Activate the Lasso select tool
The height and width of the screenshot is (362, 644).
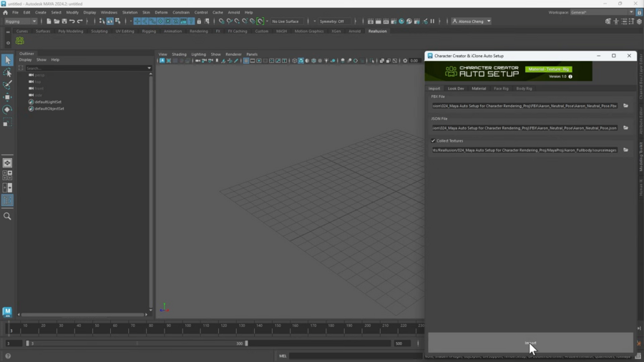click(x=7, y=73)
